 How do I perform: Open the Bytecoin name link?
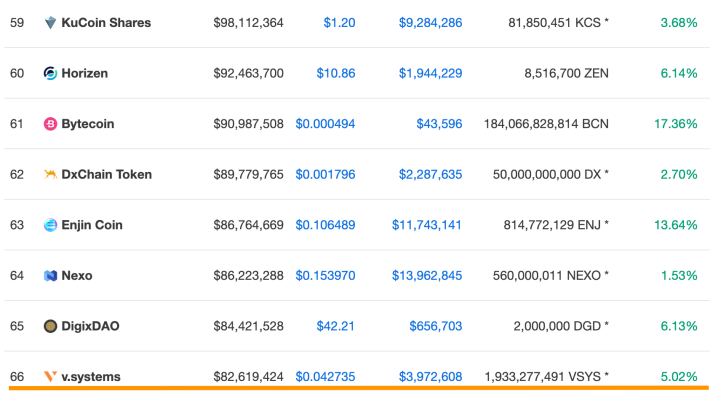[x=88, y=124]
